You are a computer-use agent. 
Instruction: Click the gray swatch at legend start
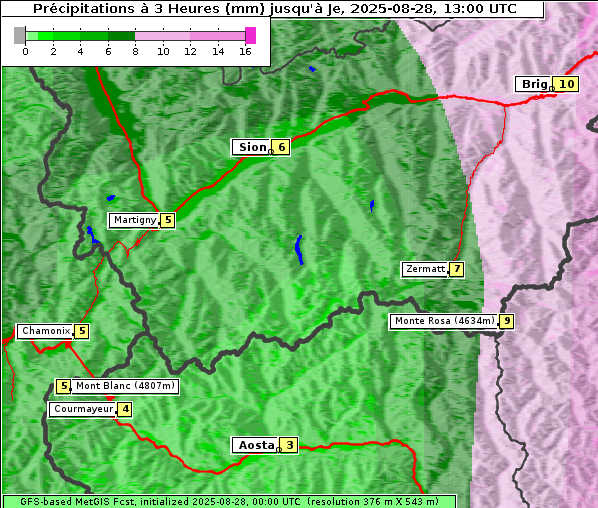tap(19, 35)
